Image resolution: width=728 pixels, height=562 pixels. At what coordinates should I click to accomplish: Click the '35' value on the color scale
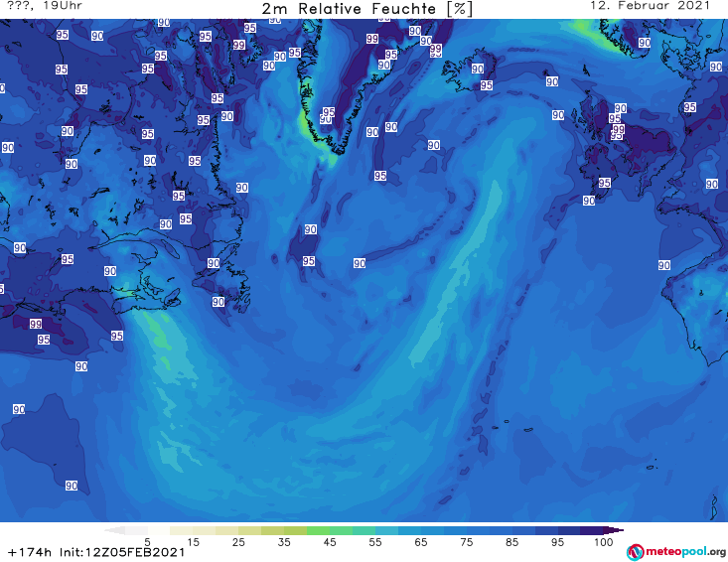(284, 542)
